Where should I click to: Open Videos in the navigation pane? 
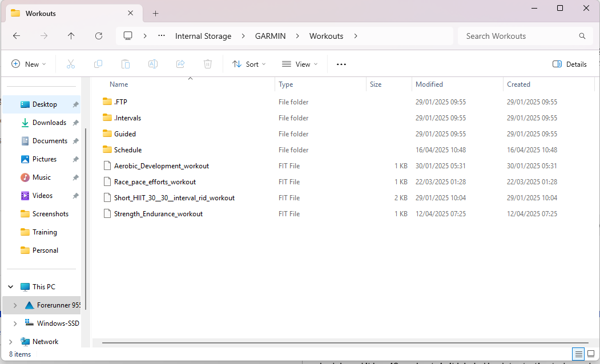coord(42,196)
